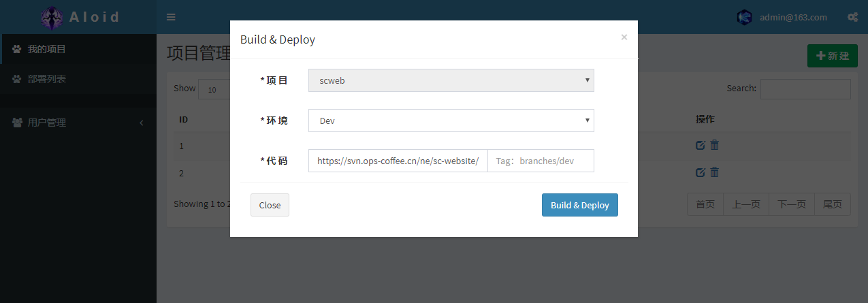The width and height of the screenshot is (868, 303).
Task: Click the 新建 create button
Action: click(x=832, y=56)
